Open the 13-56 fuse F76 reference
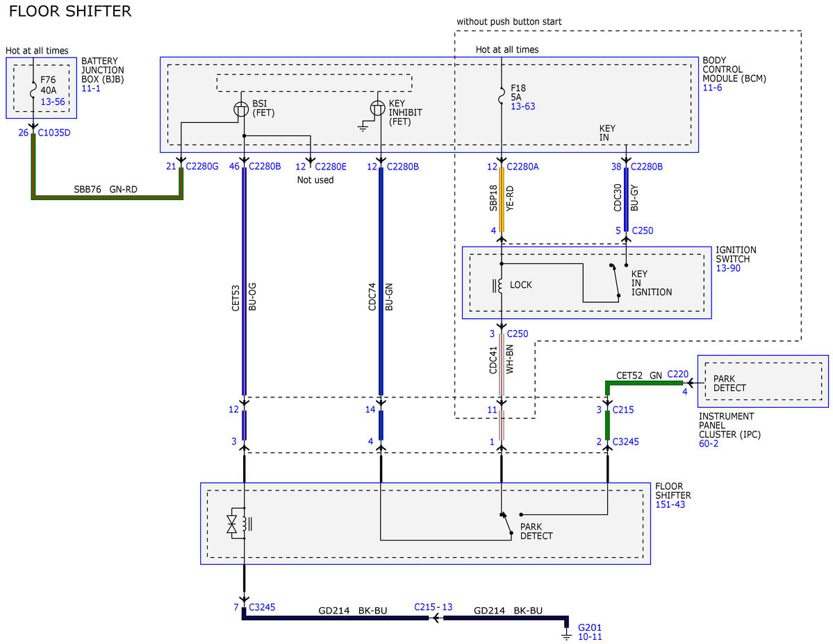833x644 pixels. point(53,101)
